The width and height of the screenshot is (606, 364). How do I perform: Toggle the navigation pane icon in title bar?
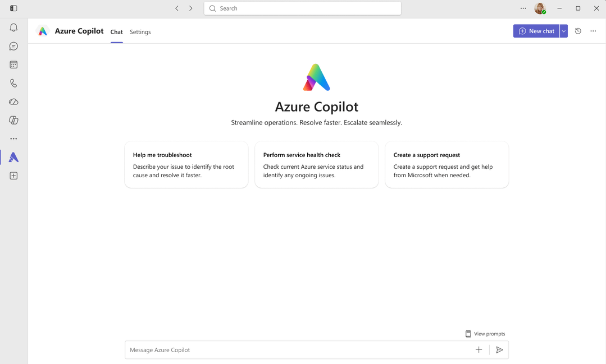pyautogui.click(x=13, y=8)
